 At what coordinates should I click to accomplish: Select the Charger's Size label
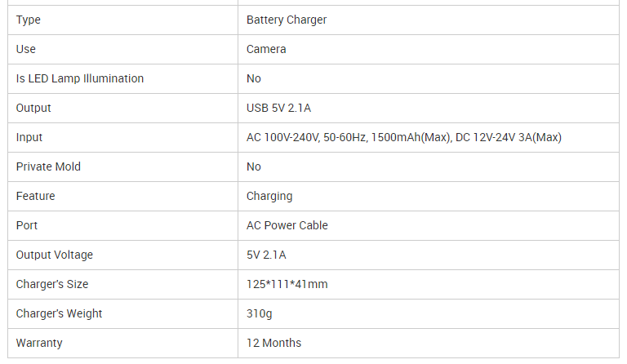(52, 284)
